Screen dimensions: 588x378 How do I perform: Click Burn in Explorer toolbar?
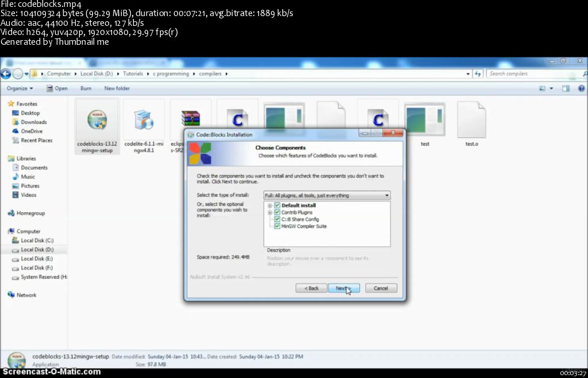[x=86, y=88]
